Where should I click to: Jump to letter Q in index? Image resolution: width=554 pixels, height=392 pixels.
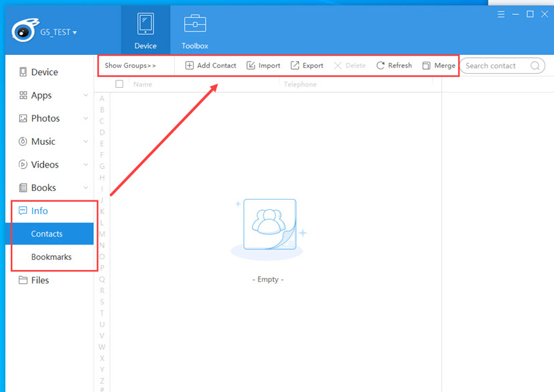pyautogui.click(x=102, y=279)
